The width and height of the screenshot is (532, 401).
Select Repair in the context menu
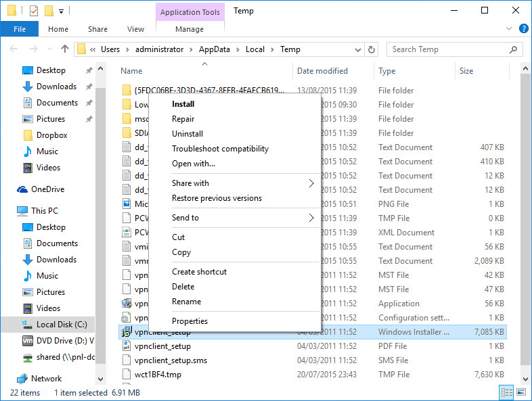pos(183,119)
